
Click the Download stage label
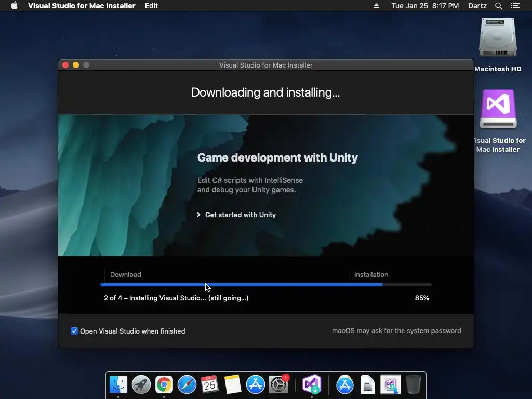point(125,274)
